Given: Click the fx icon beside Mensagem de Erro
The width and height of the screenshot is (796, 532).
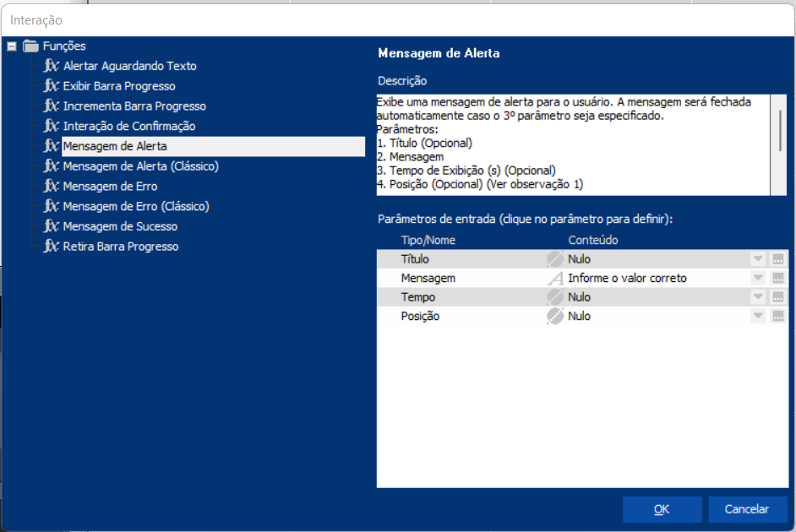Looking at the screenshot, I should point(52,187).
